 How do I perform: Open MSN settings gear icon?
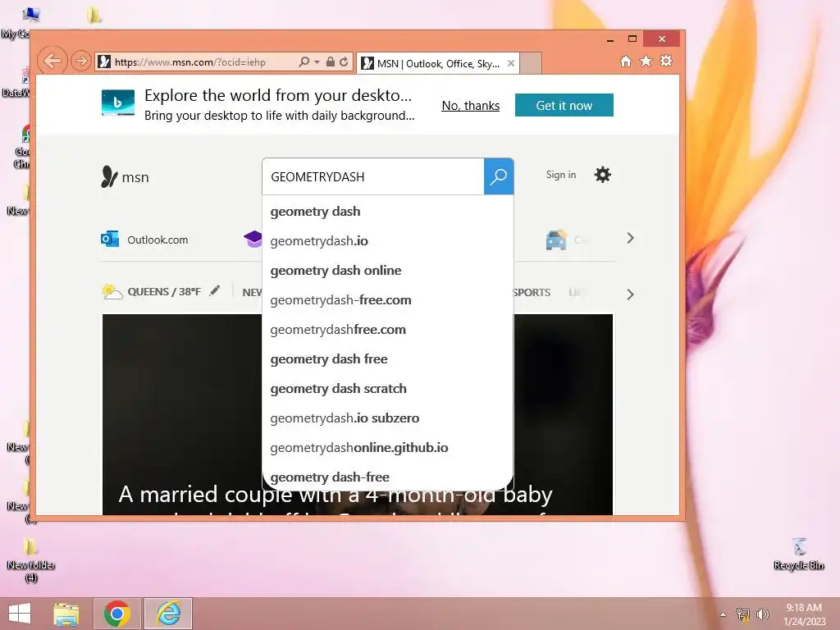[x=603, y=175]
